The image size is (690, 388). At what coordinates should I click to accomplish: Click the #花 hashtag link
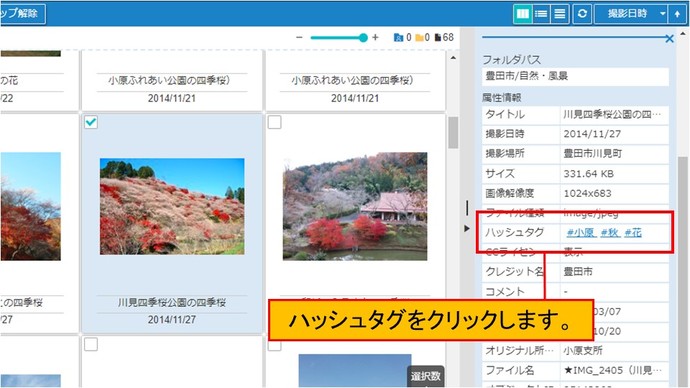coord(633,232)
